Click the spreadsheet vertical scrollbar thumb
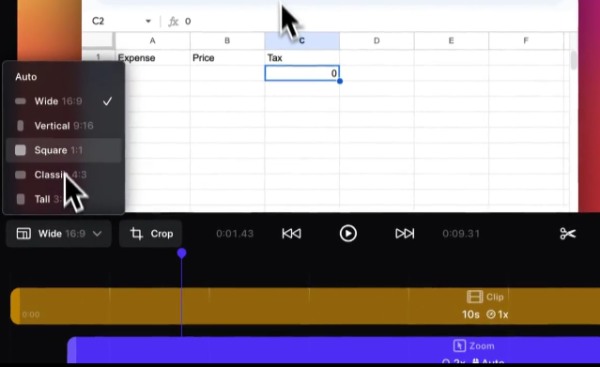Image resolution: width=600 pixels, height=367 pixels. click(573, 60)
